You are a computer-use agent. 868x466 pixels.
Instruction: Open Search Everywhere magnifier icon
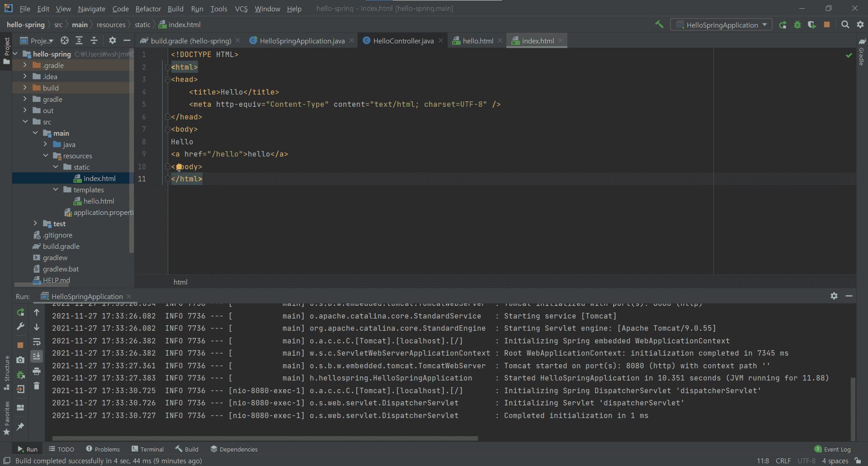845,25
